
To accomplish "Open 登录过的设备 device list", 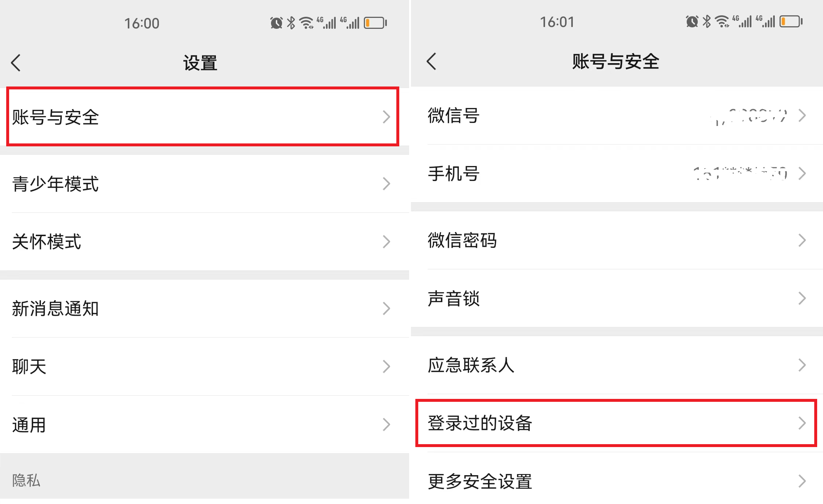I will pyautogui.click(x=616, y=423).
